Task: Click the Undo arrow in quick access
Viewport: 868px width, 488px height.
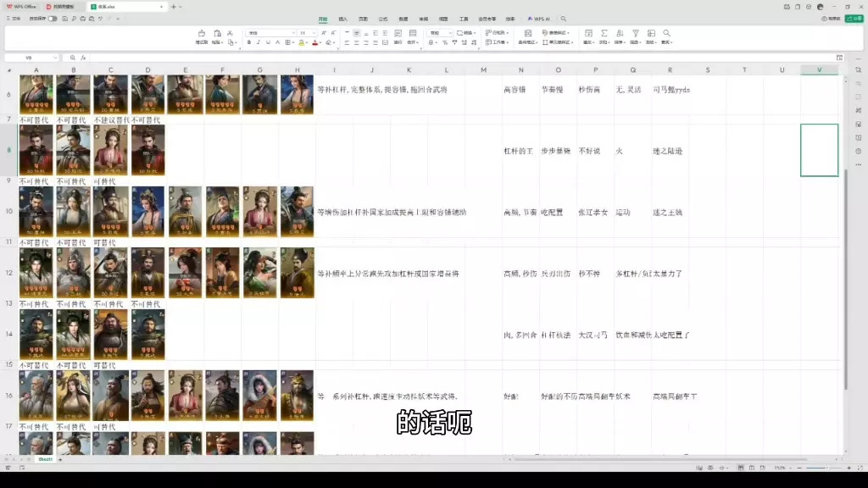Action: click(100, 19)
